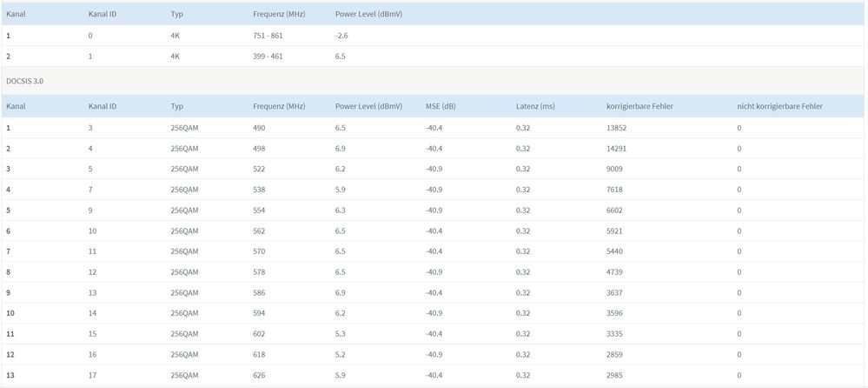Click the 'DOCSIS 3.0' section label
Viewport: 868px width, 388px height.
point(24,81)
